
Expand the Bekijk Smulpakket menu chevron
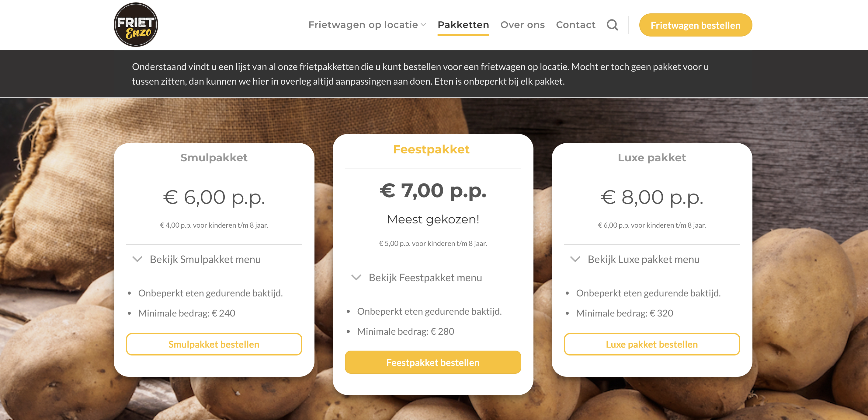(137, 259)
